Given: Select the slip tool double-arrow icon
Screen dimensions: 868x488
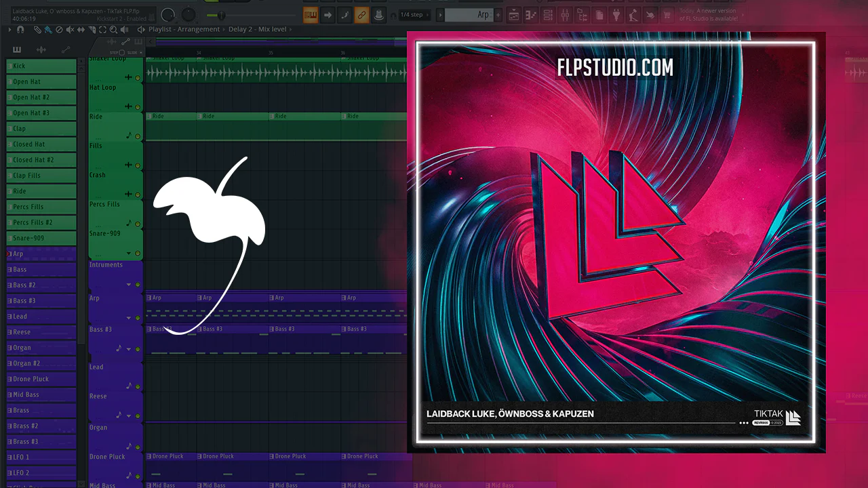Looking at the screenshot, I should [x=81, y=30].
